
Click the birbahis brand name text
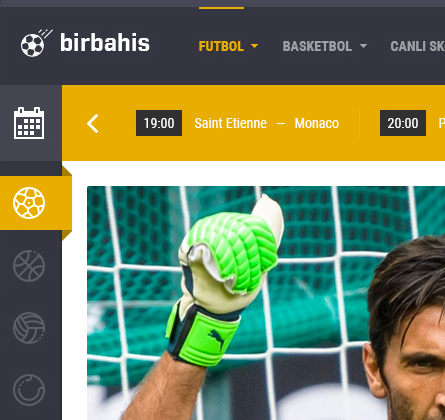click(x=105, y=43)
